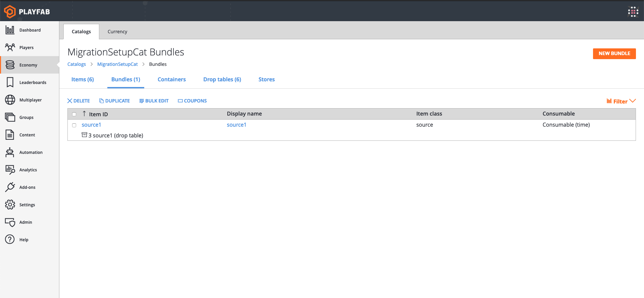This screenshot has height=298, width=644.
Task: Click the Multiplayer globe icon
Action: click(x=10, y=100)
